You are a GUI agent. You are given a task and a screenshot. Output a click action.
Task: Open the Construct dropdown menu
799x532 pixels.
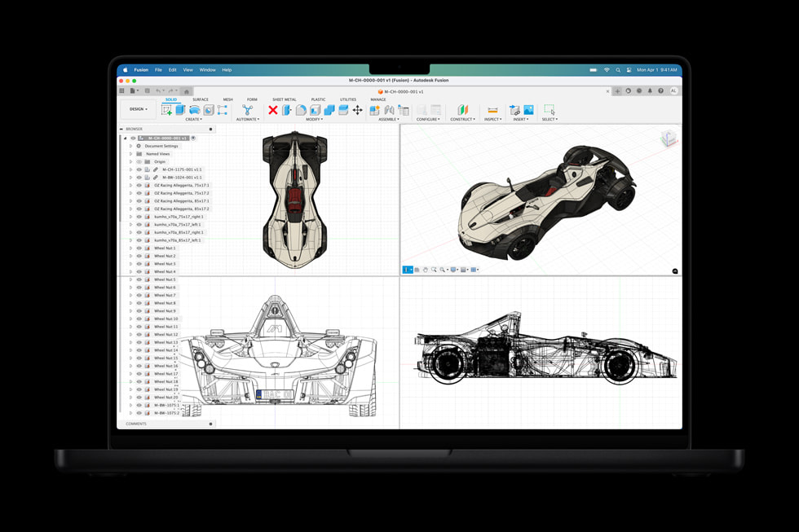463,117
